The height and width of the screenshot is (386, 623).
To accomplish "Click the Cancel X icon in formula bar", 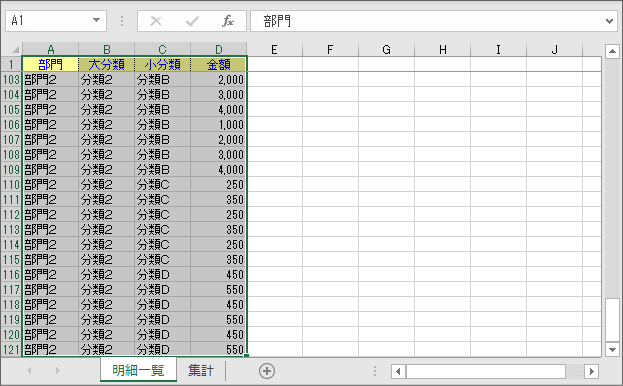I will click(156, 21).
